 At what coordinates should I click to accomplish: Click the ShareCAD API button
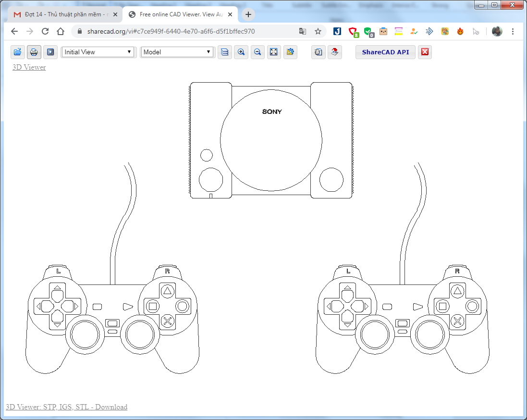385,52
